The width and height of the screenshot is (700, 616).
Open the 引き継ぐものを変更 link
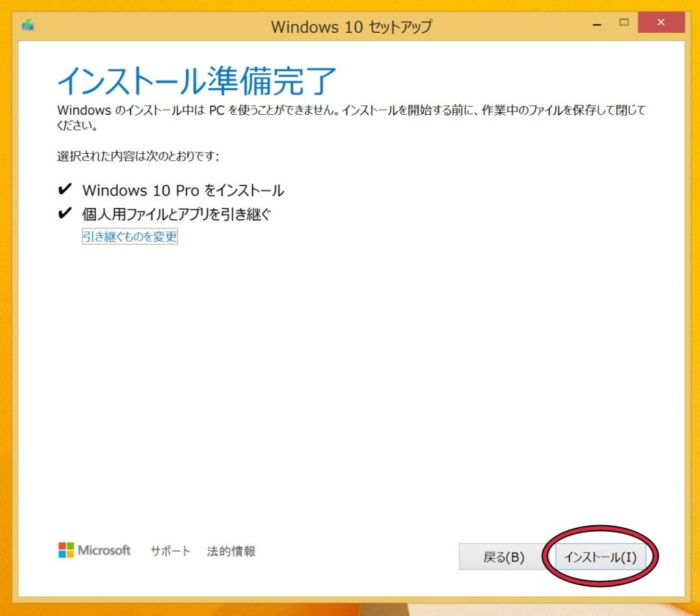[130, 237]
